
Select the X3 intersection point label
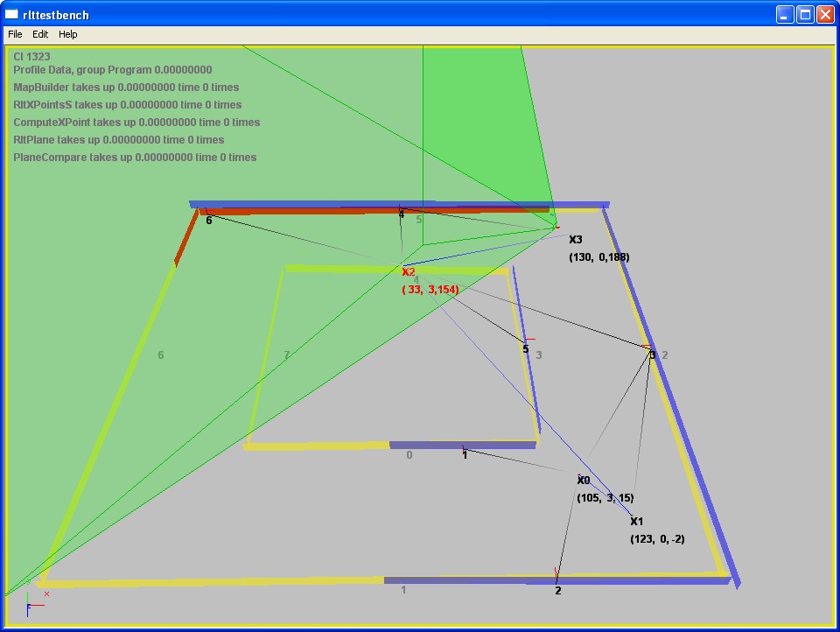click(x=575, y=240)
